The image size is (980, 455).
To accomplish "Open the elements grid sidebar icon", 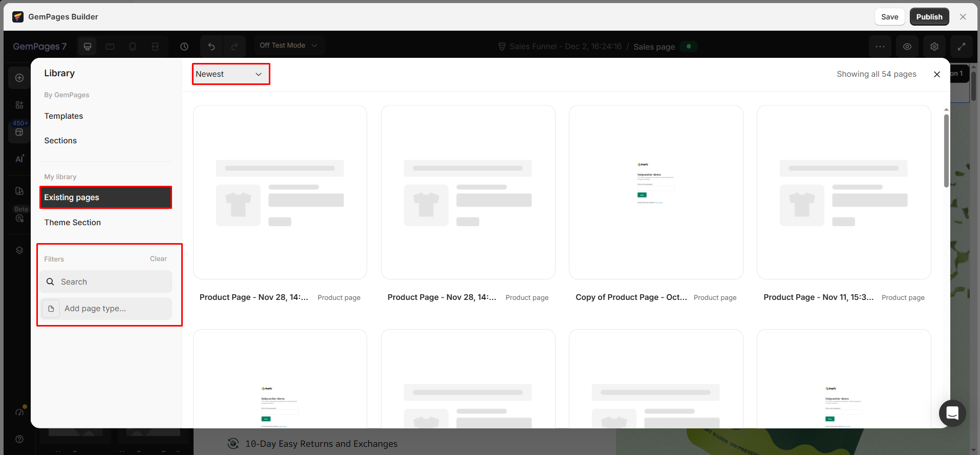I will 19,105.
